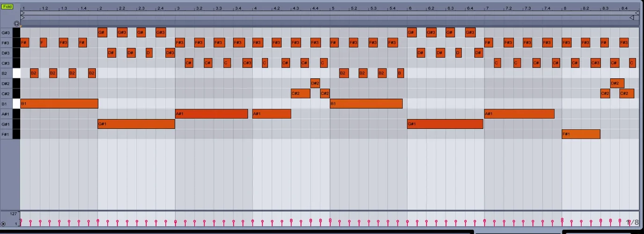The image size is (644, 234).
Task: Click the 127 velocity scale label
Action: pyautogui.click(x=14, y=214)
